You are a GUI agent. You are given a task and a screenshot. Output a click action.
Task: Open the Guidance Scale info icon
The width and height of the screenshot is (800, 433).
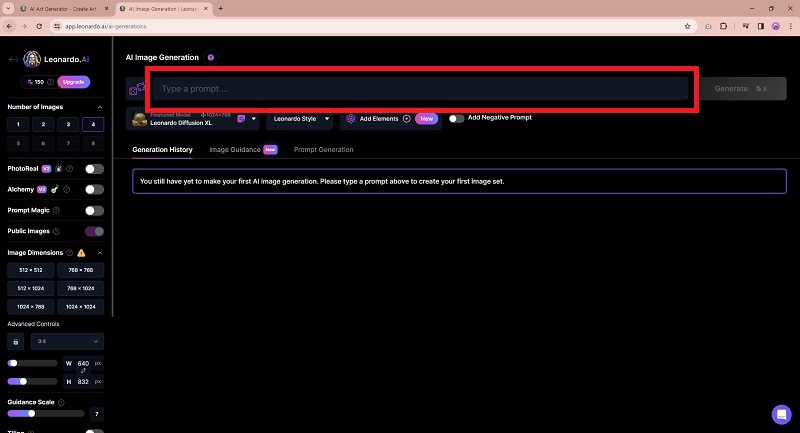(x=61, y=402)
